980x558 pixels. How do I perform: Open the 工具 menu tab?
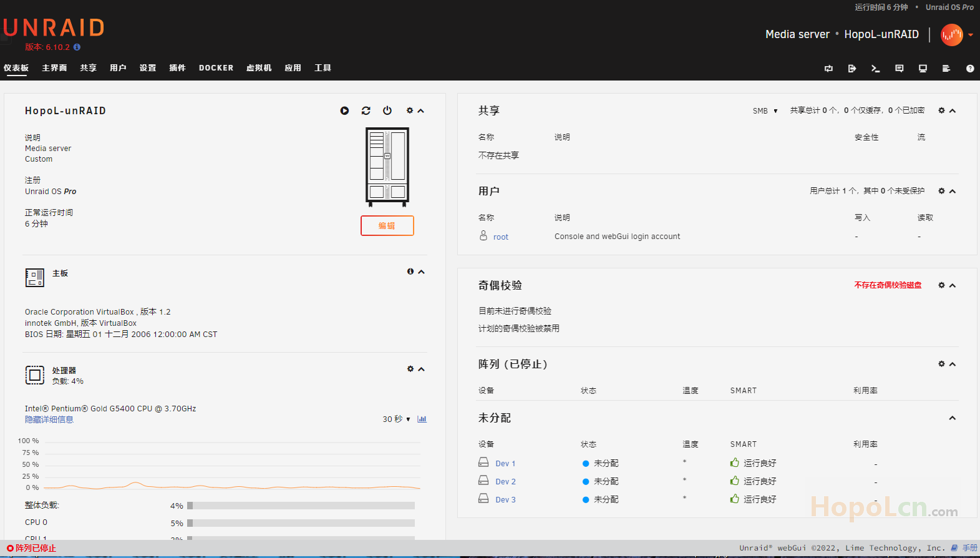click(x=323, y=68)
